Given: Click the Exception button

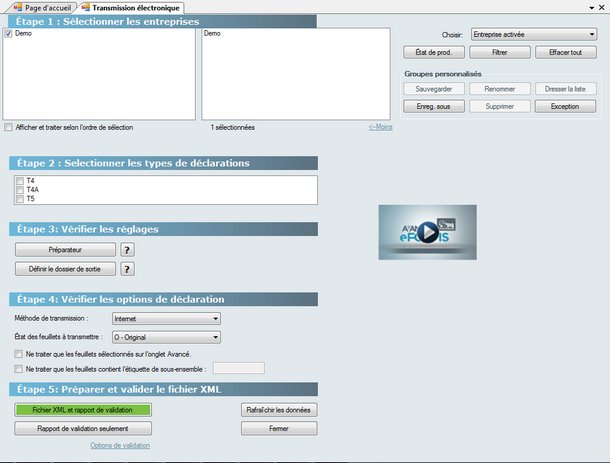Looking at the screenshot, I should click(565, 106).
